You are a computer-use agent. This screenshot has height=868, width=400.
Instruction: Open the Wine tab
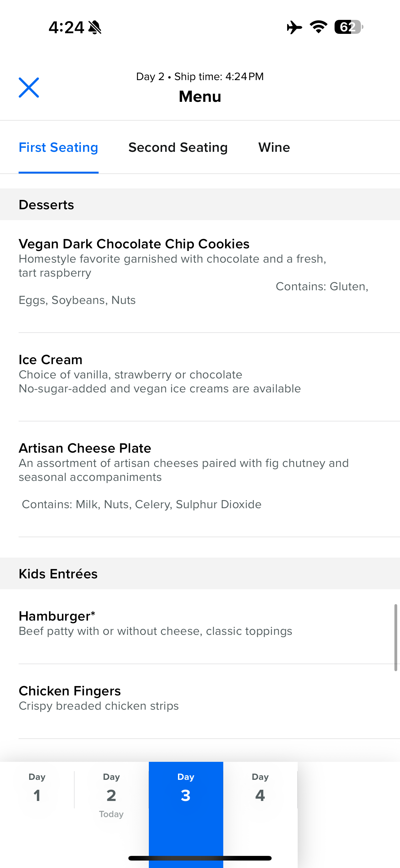274,147
